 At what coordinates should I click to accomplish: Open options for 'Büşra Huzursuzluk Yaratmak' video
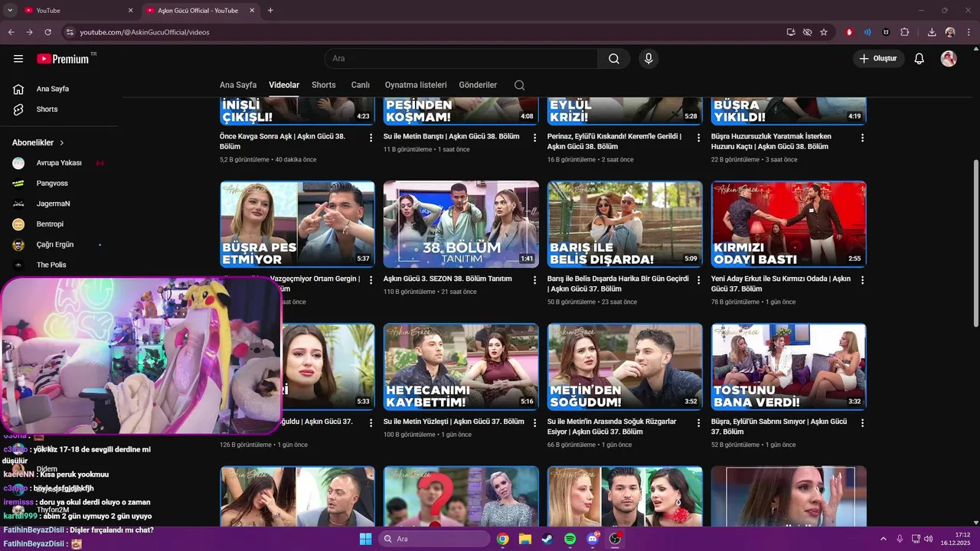pyautogui.click(x=863, y=138)
